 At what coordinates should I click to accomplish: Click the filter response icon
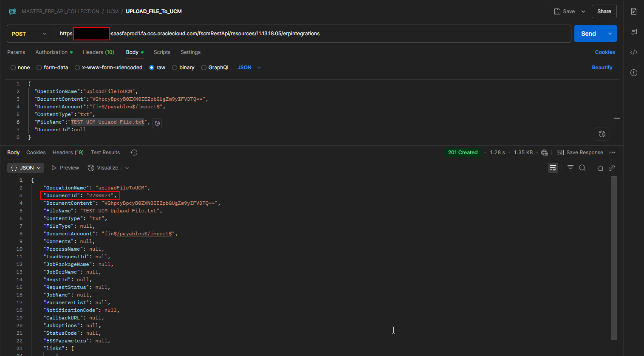click(571, 168)
